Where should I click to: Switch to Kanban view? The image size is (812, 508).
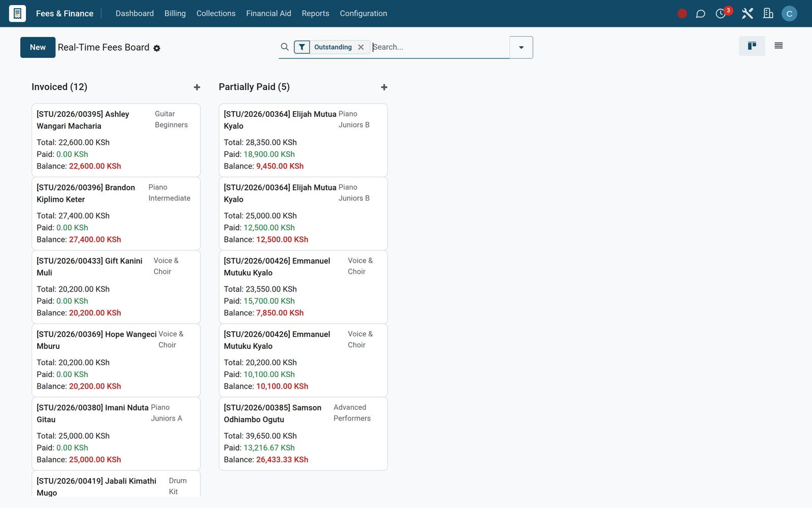[752, 46]
